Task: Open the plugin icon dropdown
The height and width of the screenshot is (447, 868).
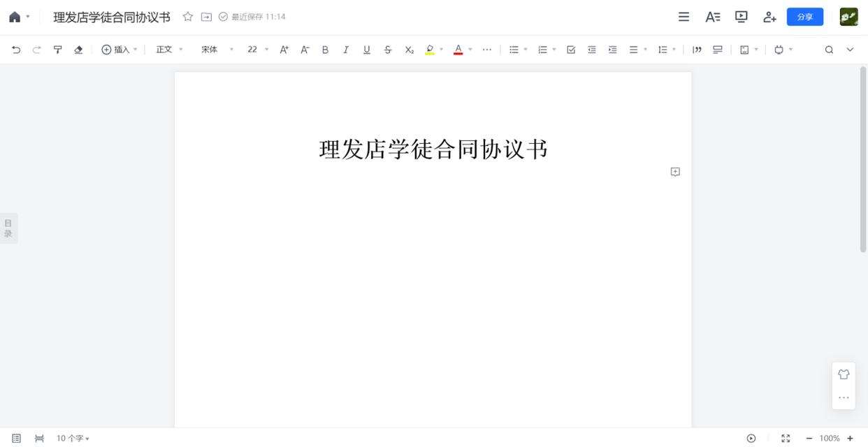Action: point(783,50)
